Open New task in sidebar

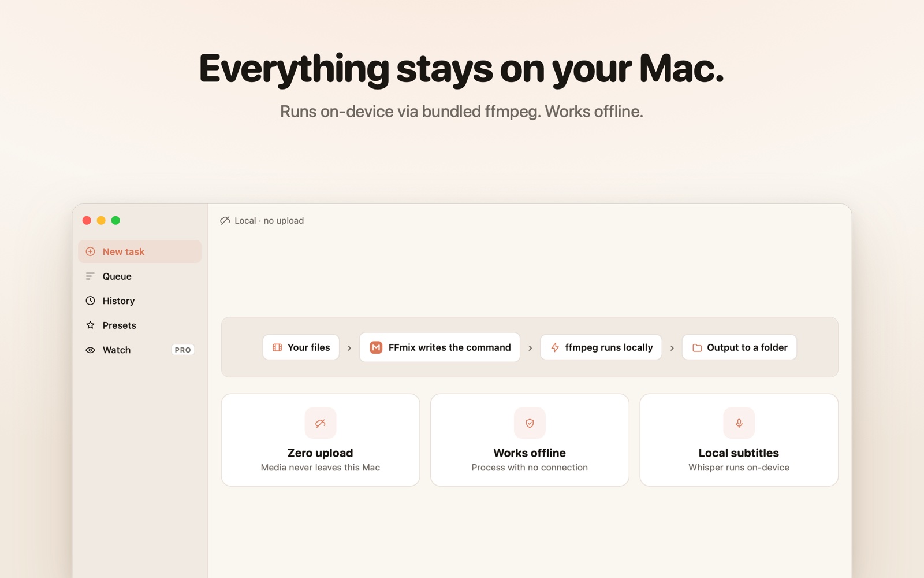[140, 251]
